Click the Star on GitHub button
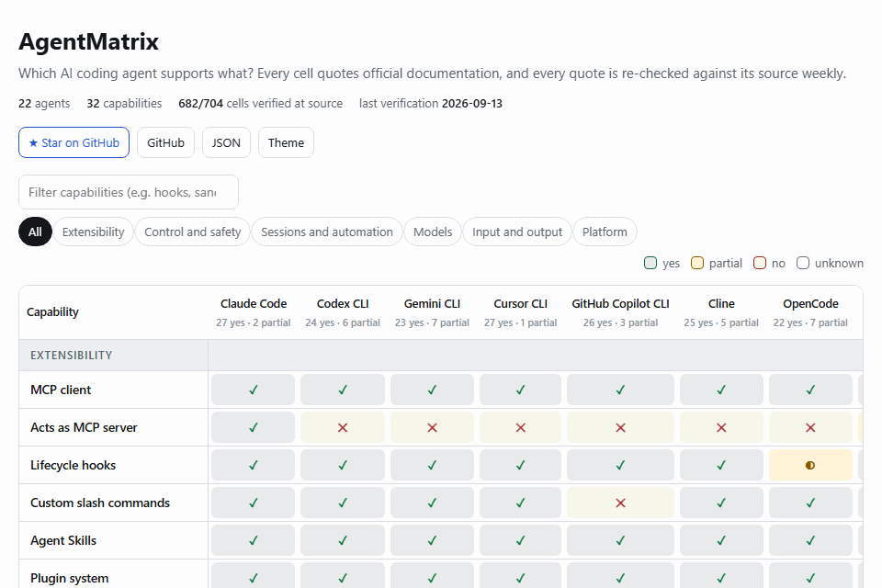The width and height of the screenshot is (882, 588). coord(73,142)
